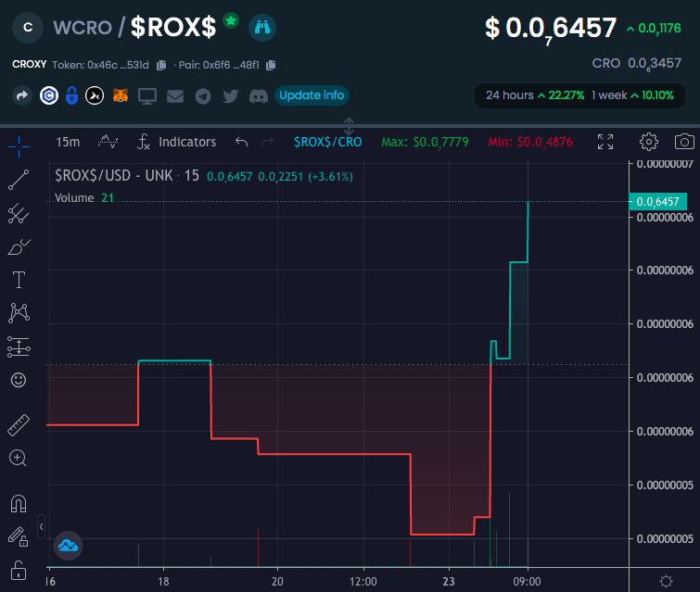Open the emoji icons tool
700x592 pixels.
pyautogui.click(x=19, y=380)
